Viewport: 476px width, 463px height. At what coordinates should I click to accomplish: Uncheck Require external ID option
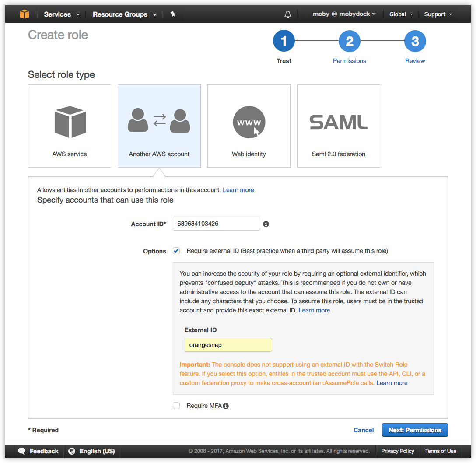176,251
